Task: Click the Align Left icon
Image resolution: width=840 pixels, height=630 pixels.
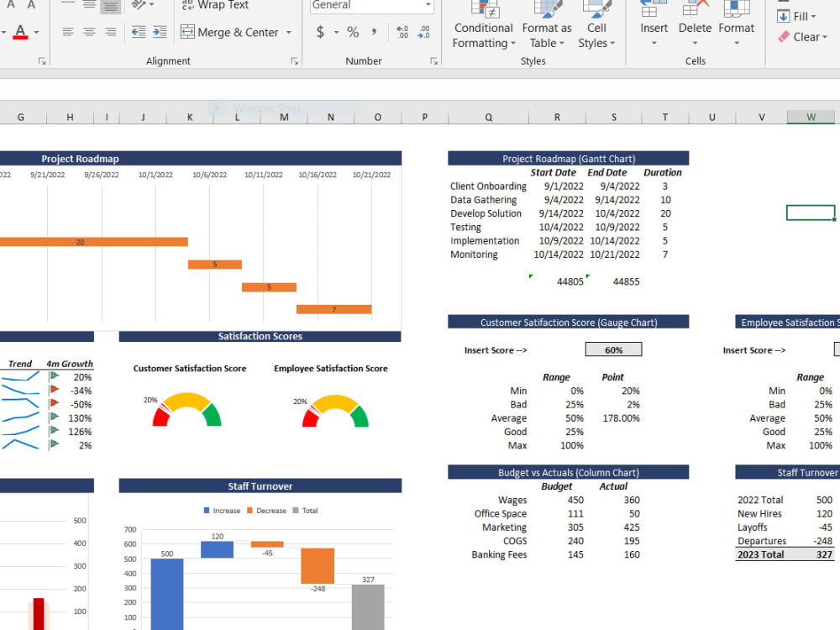Action: [x=67, y=32]
